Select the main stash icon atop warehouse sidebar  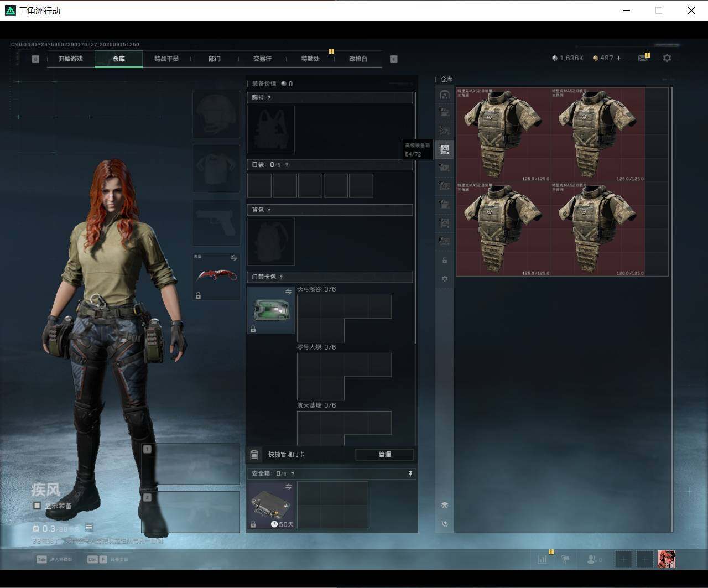pyautogui.click(x=445, y=95)
